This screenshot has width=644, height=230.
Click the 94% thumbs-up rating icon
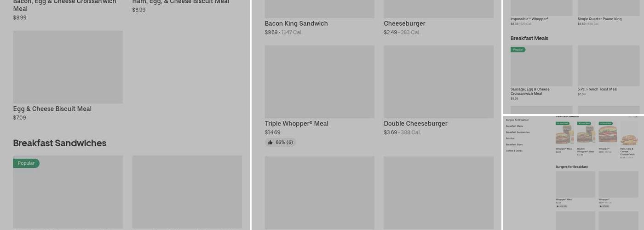point(558,206)
